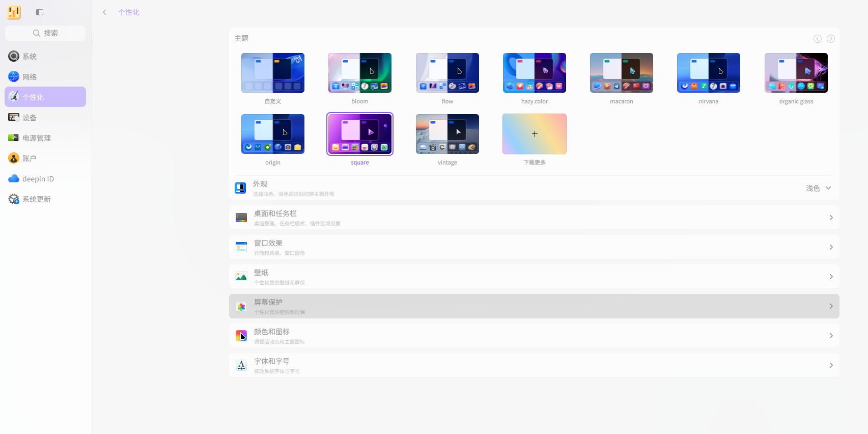Toggle the sidebar collapse icon
Viewport: 868px width, 434px height.
tap(40, 12)
